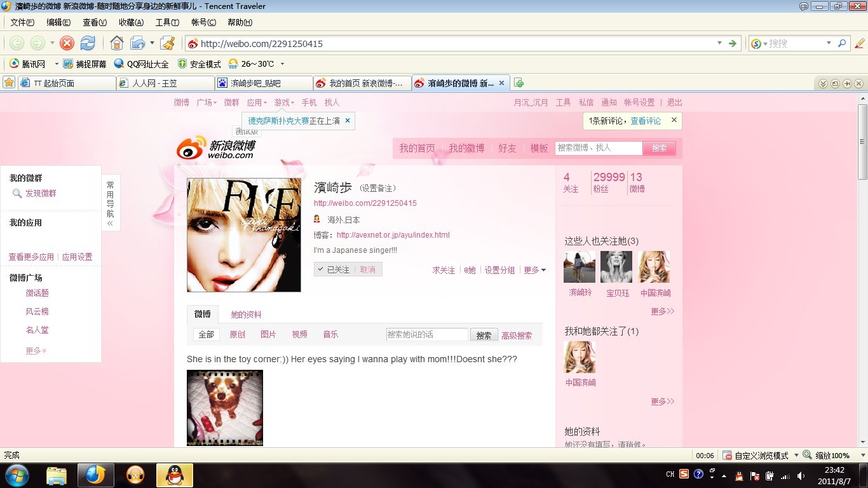Click the pink 搜索 button in header
Image resolution: width=868 pixels, height=488 pixels.
[x=659, y=148]
